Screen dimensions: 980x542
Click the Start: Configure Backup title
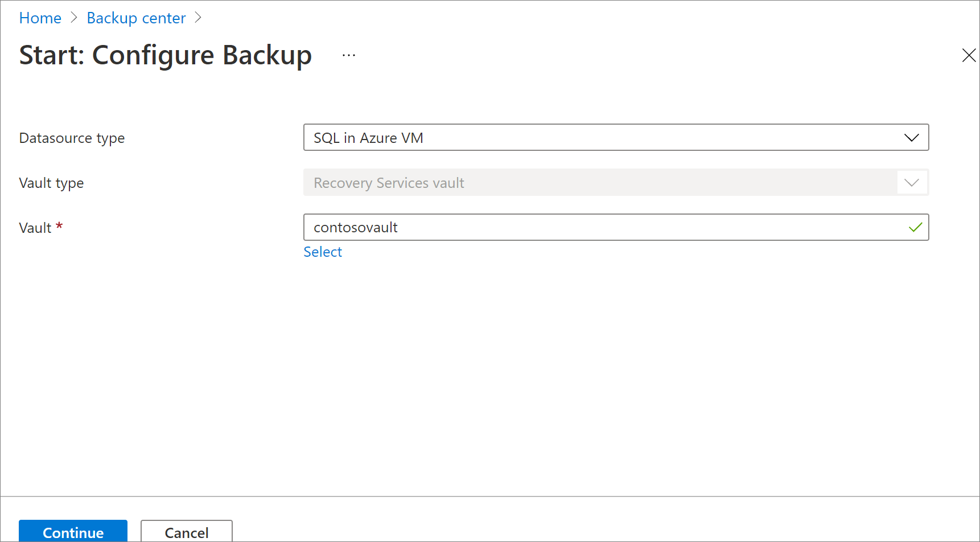pyautogui.click(x=165, y=55)
